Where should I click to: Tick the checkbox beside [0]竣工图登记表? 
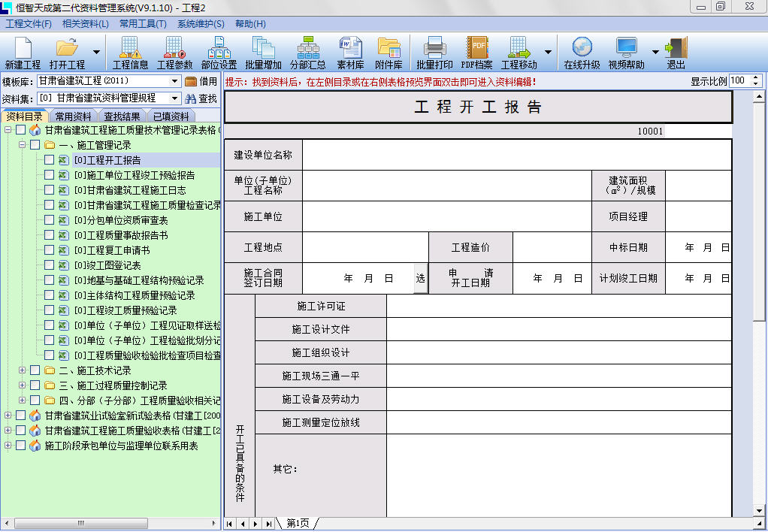pos(49,265)
